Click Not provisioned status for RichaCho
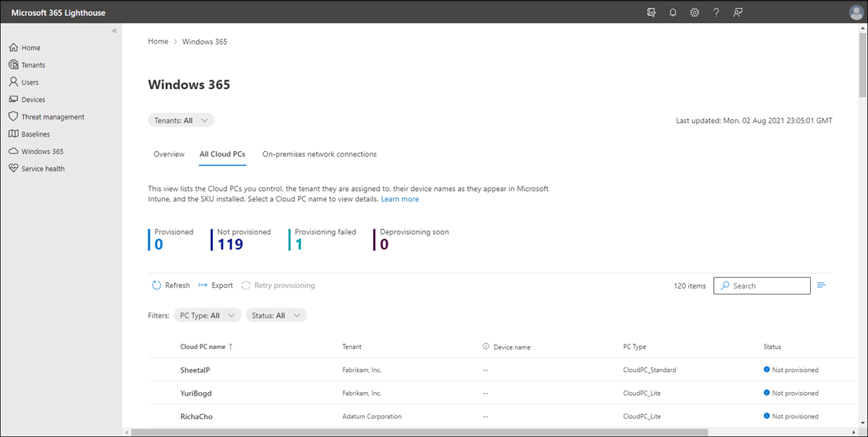This screenshot has height=437, width=868. coord(791,417)
